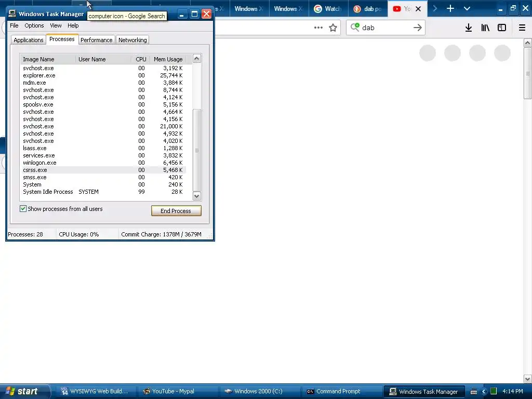
Task: Sort by Mem Usage column header
Action: pyautogui.click(x=168, y=59)
